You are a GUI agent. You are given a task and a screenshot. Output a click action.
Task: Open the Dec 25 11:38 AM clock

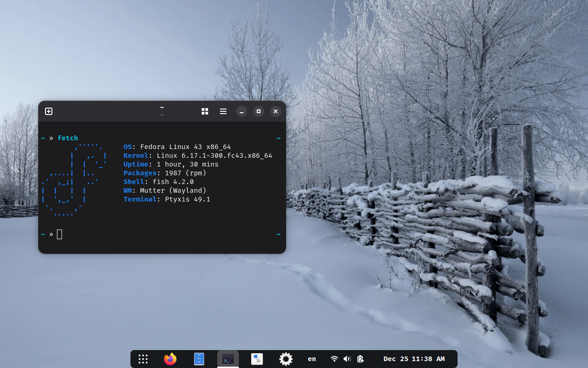click(414, 359)
